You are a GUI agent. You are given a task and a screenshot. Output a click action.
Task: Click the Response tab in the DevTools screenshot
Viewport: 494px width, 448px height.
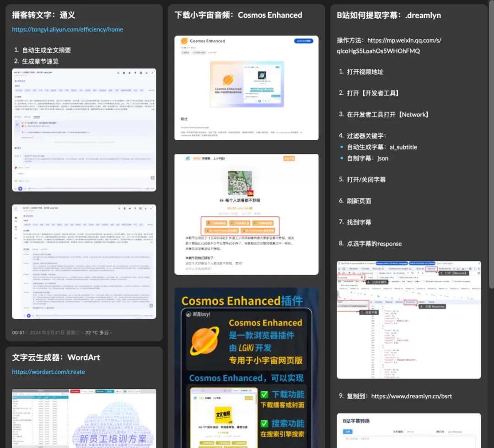[x=410, y=302]
